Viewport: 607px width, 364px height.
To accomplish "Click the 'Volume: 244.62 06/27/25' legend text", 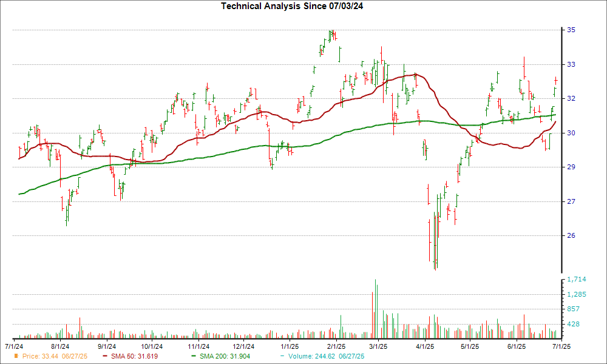I will click(x=327, y=356).
